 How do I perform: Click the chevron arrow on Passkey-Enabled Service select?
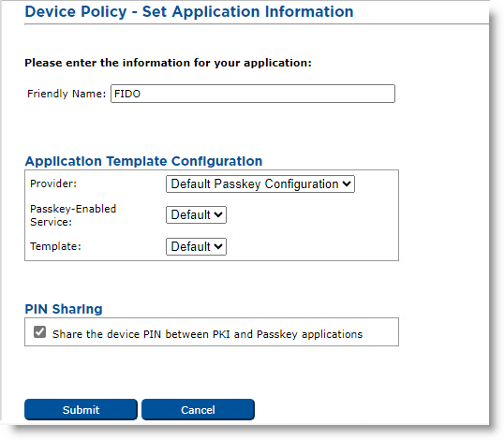pyautogui.click(x=218, y=215)
